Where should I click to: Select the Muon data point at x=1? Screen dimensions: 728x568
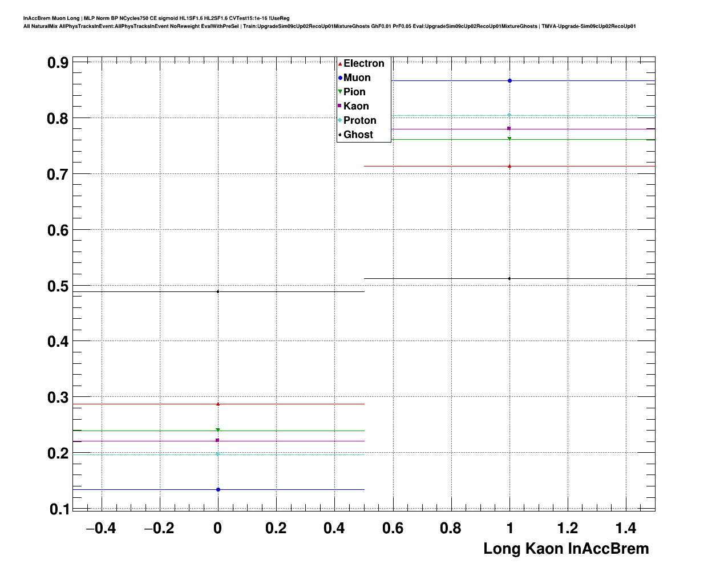[x=509, y=81]
